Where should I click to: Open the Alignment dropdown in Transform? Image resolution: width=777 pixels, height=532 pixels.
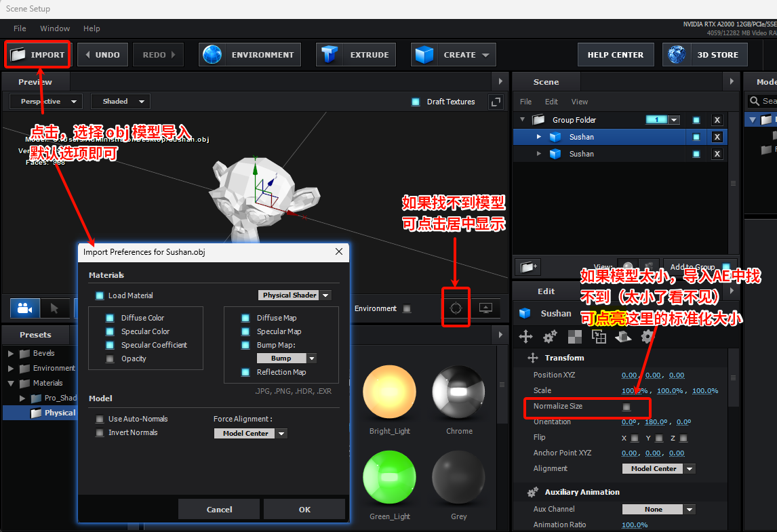[x=659, y=468]
